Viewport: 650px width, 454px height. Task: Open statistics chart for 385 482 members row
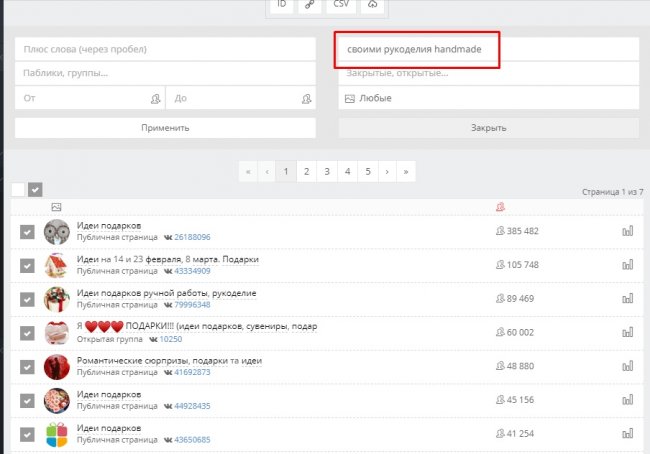pyautogui.click(x=628, y=231)
